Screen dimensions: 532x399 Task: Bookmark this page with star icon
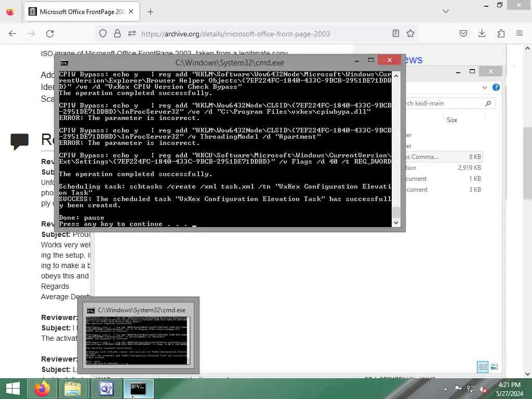410,33
